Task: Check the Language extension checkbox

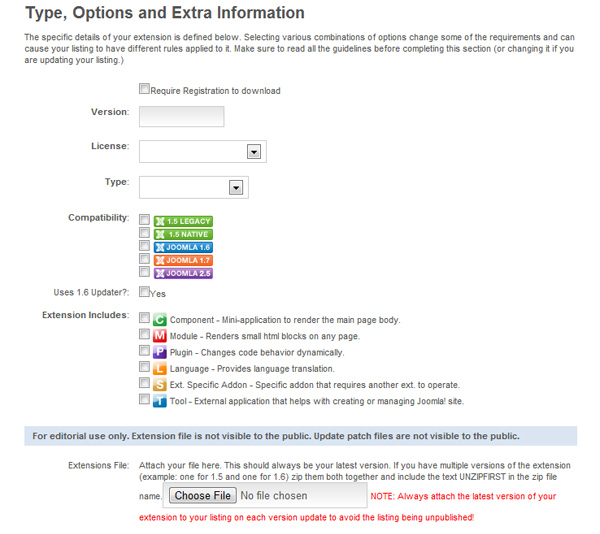Action: (144, 366)
